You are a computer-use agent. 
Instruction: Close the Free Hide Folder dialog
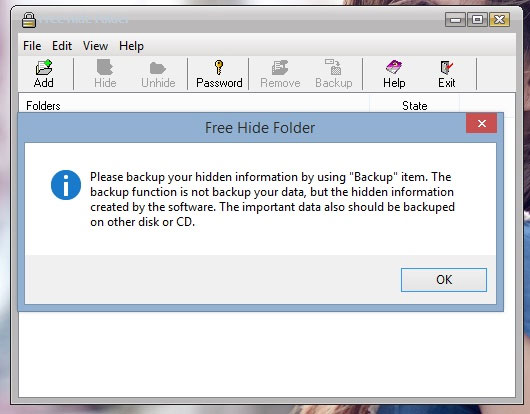coord(482,123)
